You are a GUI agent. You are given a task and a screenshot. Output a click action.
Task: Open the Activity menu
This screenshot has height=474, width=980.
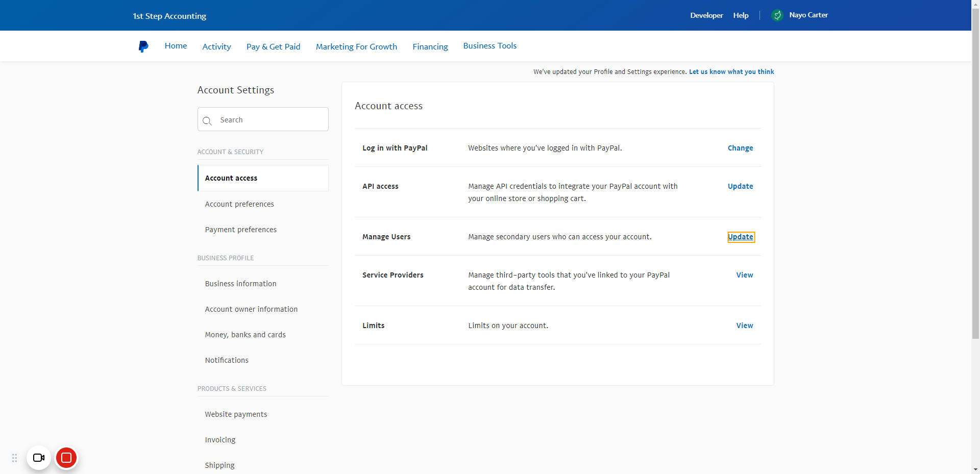click(216, 47)
